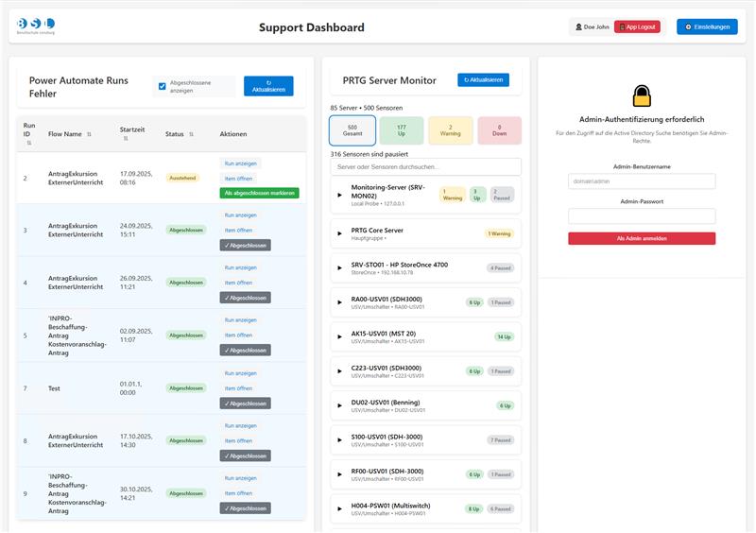Click Run anzeigen for run ID 5
The image size is (756, 533).
click(x=240, y=320)
